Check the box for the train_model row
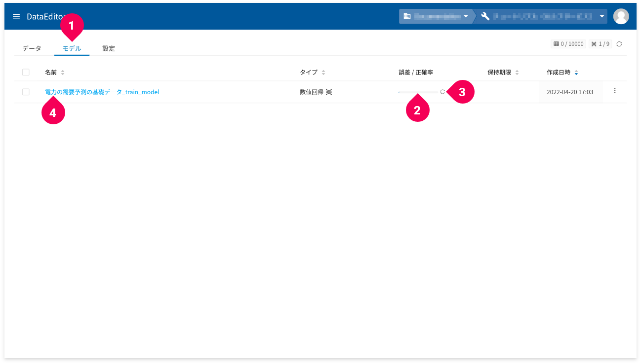 click(x=26, y=92)
